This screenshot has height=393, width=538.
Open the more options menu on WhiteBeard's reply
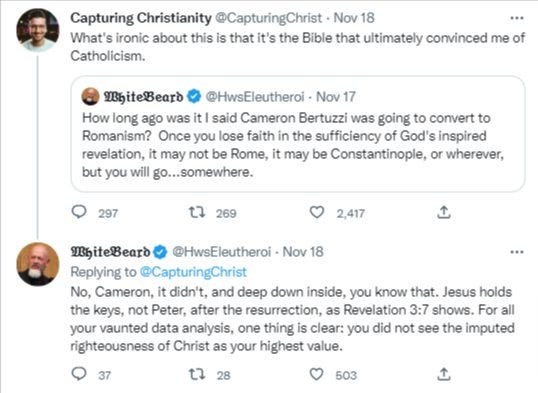517,252
